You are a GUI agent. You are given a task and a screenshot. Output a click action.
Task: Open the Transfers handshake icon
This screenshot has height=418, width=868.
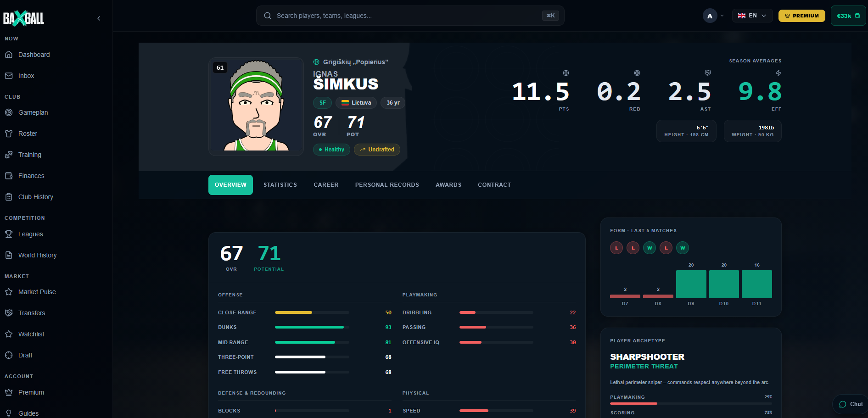[x=9, y=313]
